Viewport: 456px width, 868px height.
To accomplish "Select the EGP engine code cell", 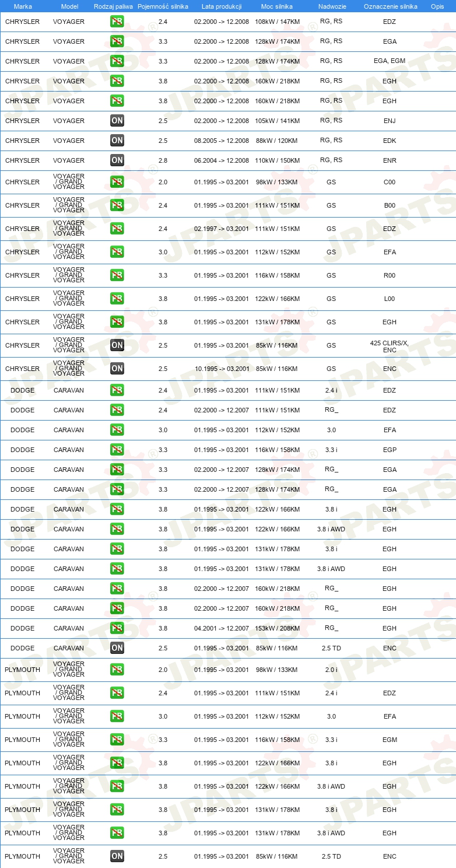I will point(390,450).
